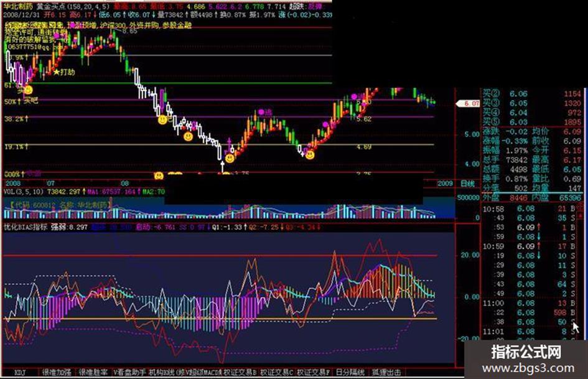Click the 买③ 6.05 bid row
This screenshot has height=379, width=588.
coord(532,103)
